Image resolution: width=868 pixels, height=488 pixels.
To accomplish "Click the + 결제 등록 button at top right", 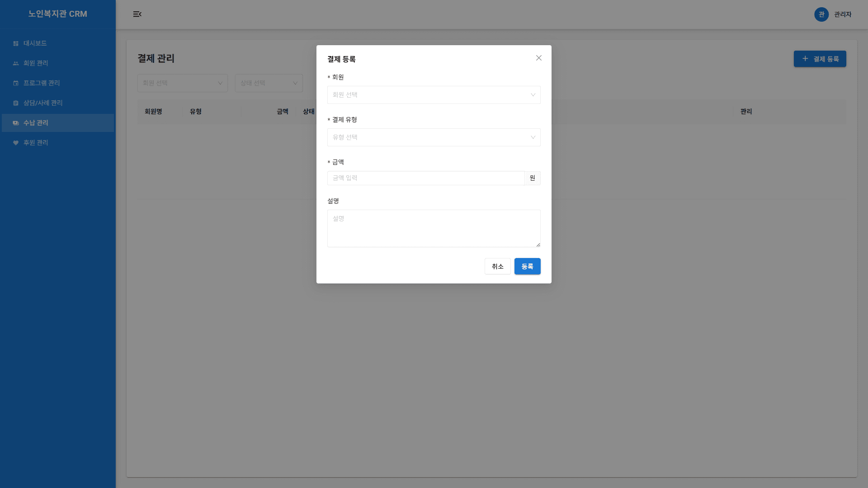I will tap(820, 59).
